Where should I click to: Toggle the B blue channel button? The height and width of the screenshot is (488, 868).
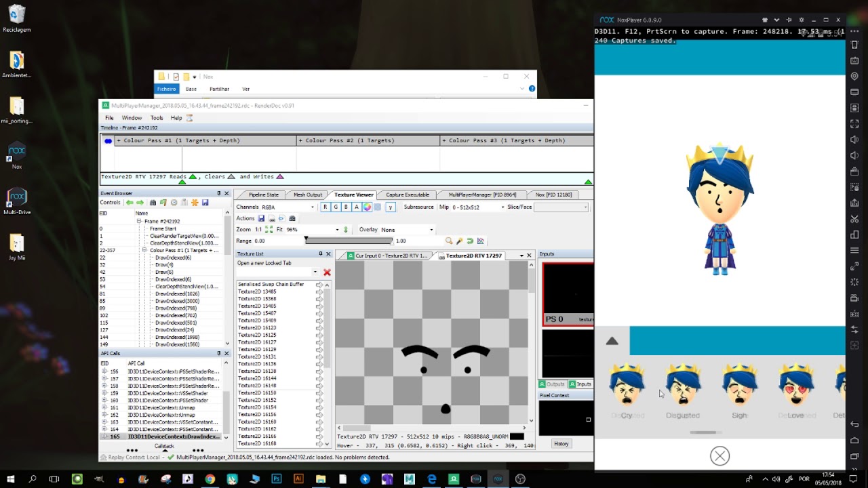[346, 207]
